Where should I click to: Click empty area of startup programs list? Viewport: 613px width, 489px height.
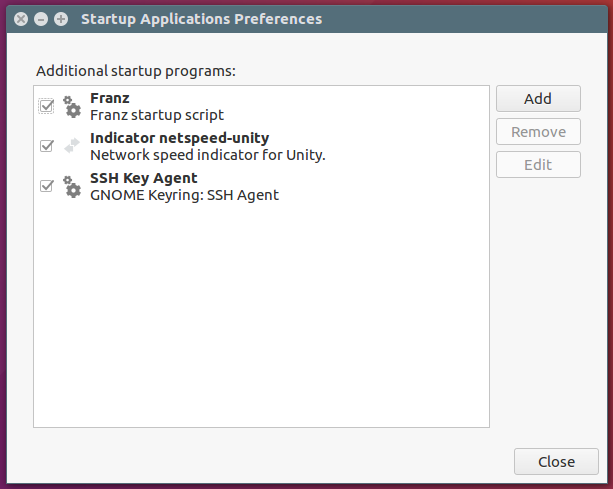(x=261, y=313)
